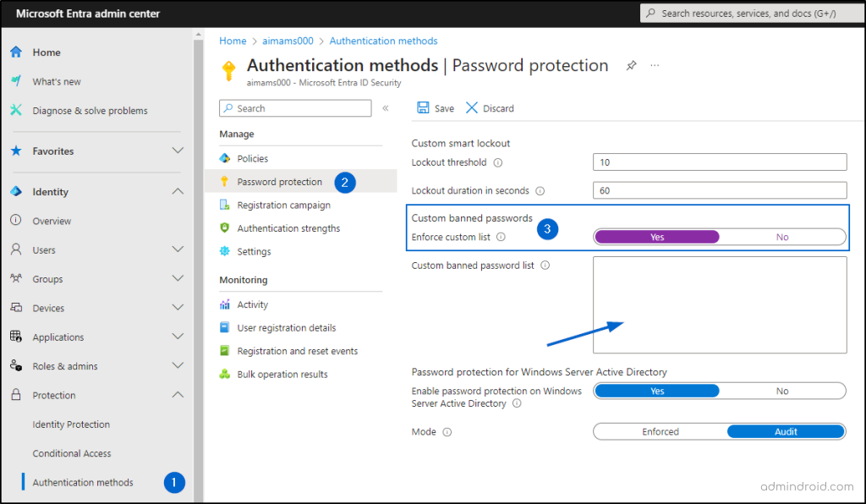Switch Mode to Enforced
Screen dimensions: 866x504
click(x=660, y=431)
